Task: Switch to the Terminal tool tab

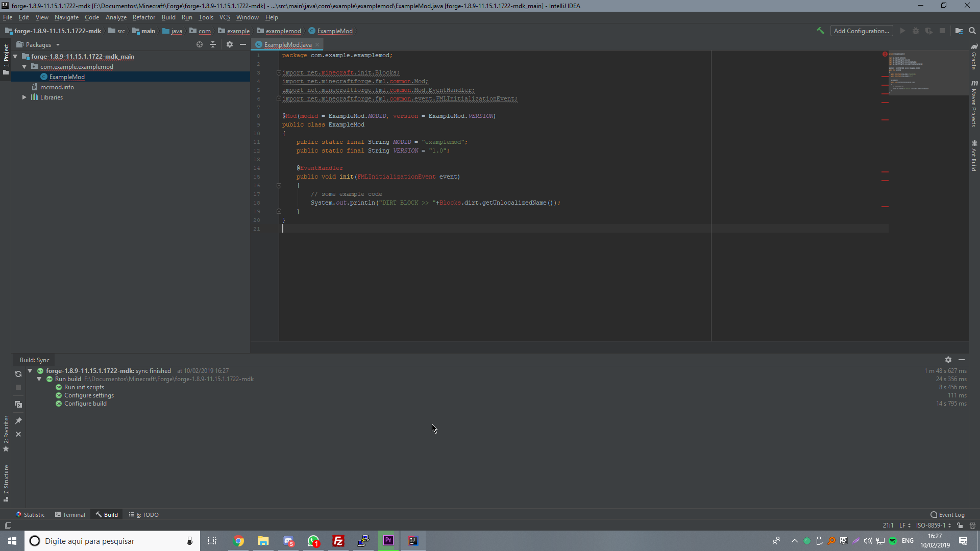Action: 70,515
